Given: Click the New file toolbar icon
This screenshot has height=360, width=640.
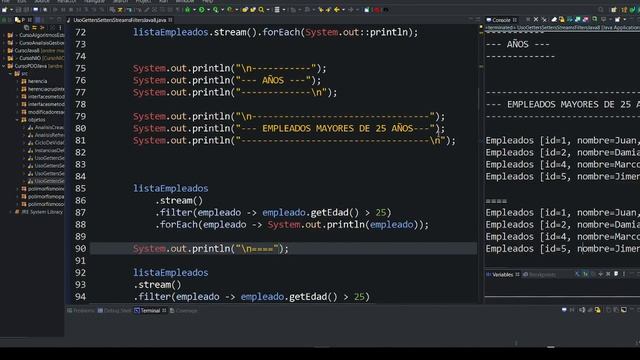Looking at the screenshot, I should (x=4, y=10).
